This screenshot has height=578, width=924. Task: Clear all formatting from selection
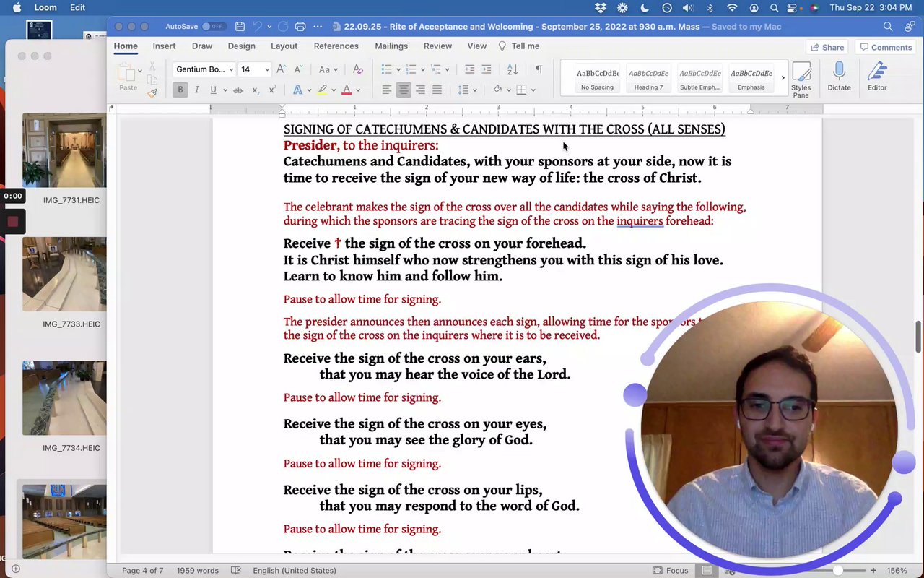tap(357, 69)
